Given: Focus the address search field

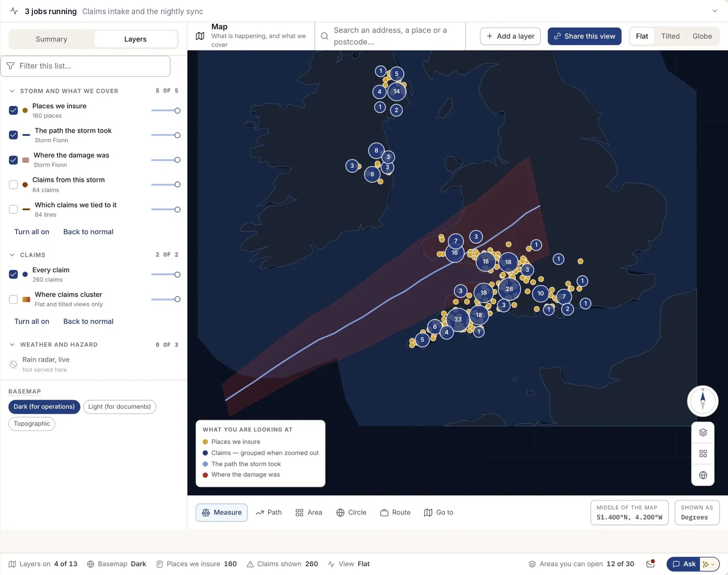Looking at the screenshot, I should point(391,36).
